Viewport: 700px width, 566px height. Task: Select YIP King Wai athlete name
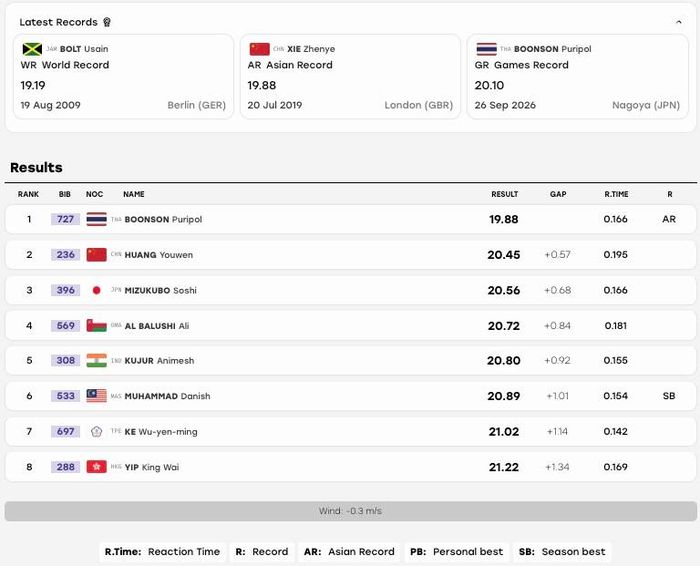(152, 467)
